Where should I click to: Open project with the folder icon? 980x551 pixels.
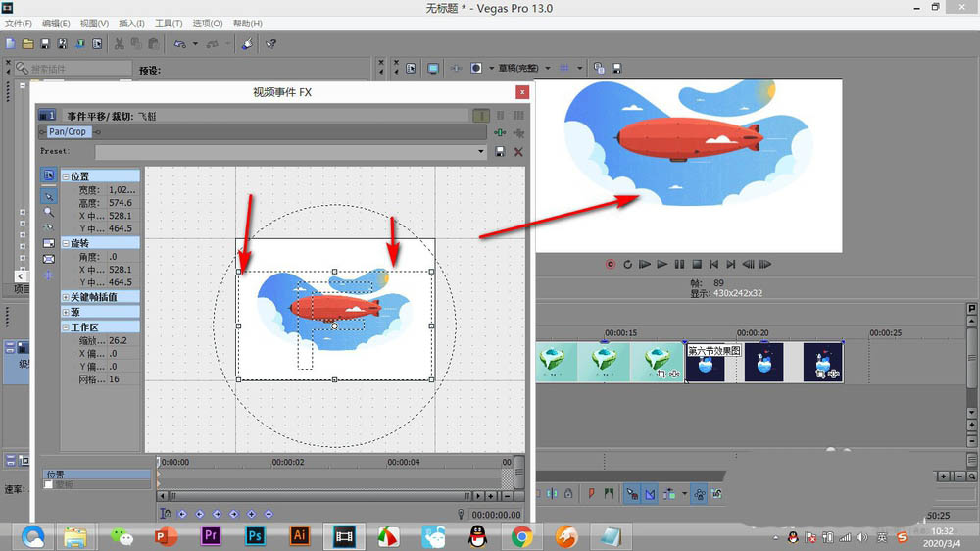[28, 44]
